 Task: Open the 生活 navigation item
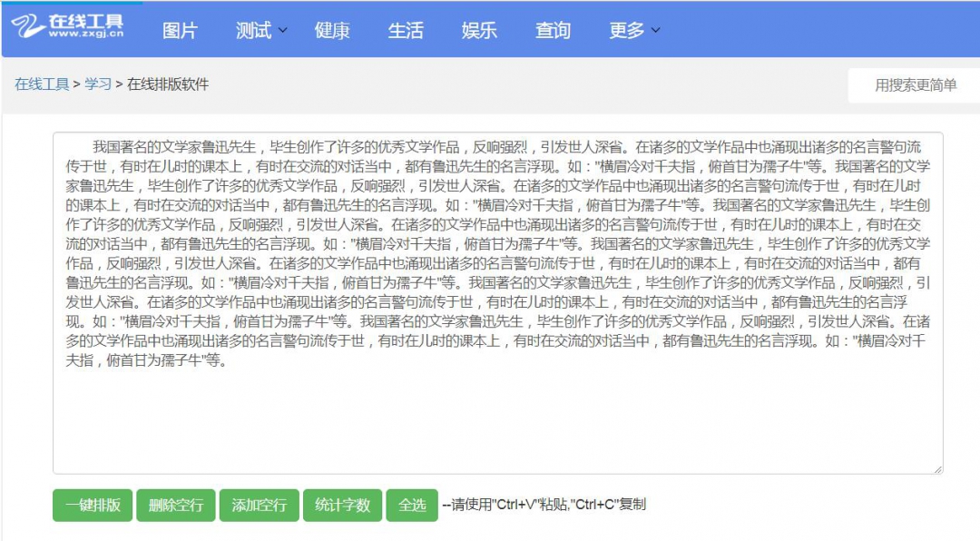[406, 31]
